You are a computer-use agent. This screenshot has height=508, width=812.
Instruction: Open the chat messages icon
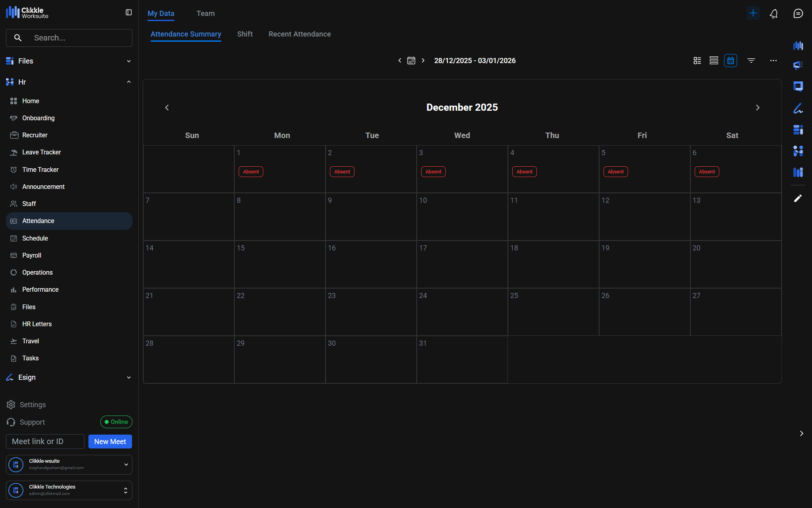pos(798,13)
